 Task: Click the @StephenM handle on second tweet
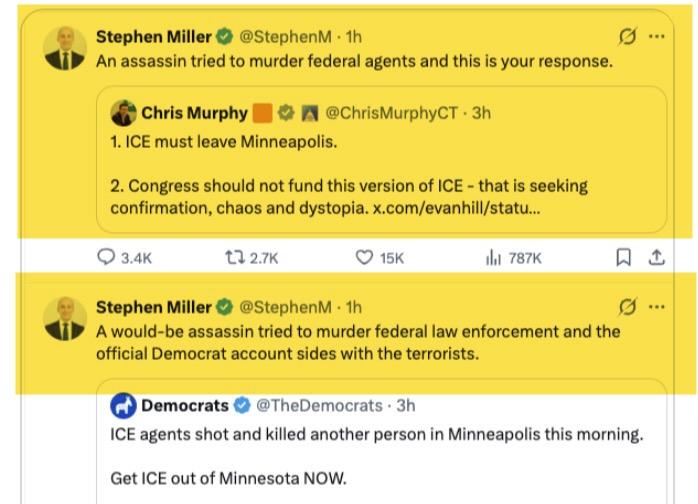pyautogui.click(x=285, y=306)
